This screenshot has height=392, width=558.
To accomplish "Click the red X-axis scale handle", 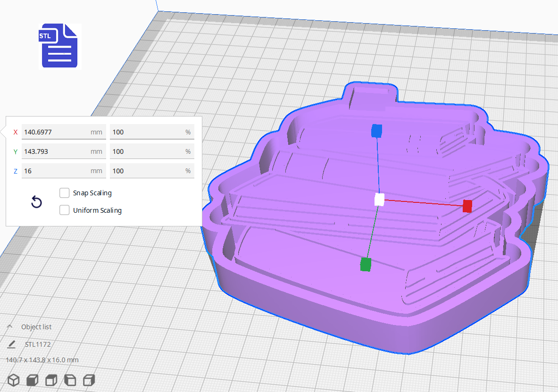I will pyautogui.click(x=467, y=206).
